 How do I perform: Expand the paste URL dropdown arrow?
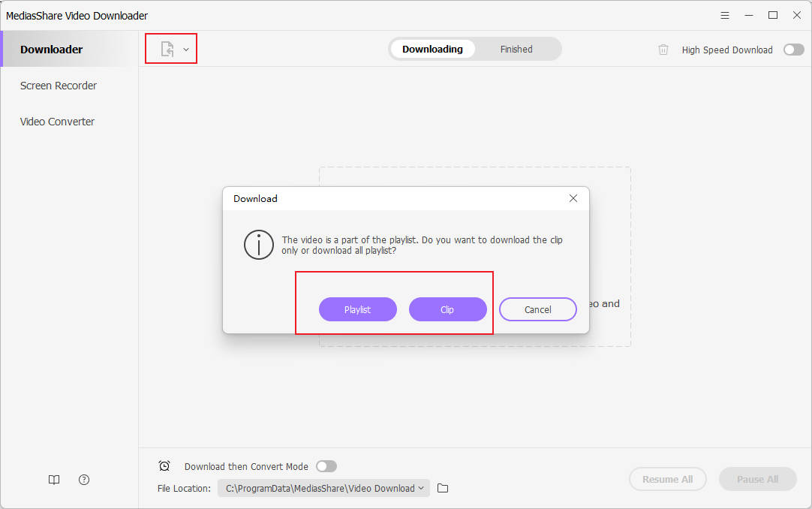tap(186, 50)
